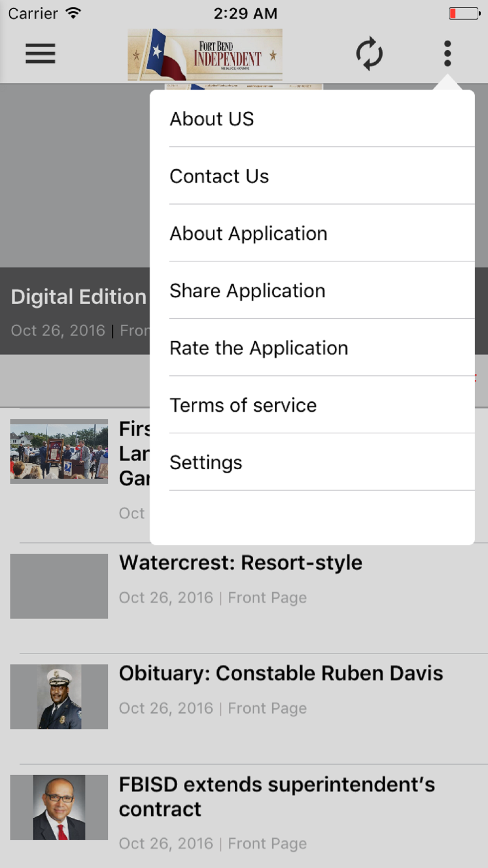This screenshot has height=868, width=488.
Task: Tap the outdoor ceremony photo thumbnail
Action: [x=59, y=452]
